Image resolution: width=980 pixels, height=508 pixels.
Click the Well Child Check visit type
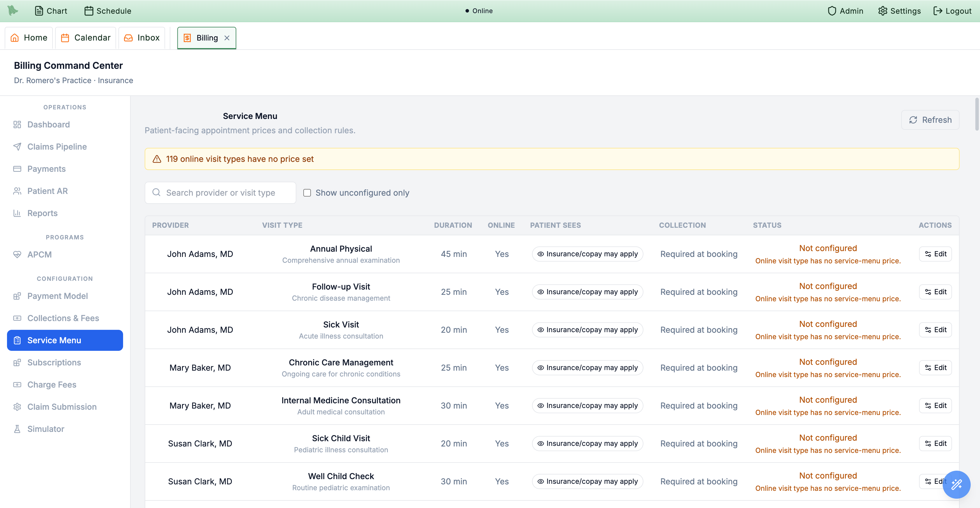tap(341, 476)
